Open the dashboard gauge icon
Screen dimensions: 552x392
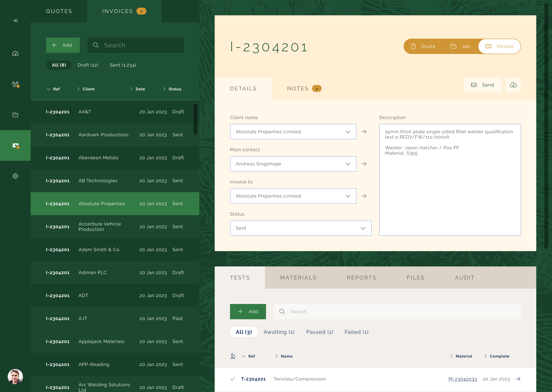(15, 54)
